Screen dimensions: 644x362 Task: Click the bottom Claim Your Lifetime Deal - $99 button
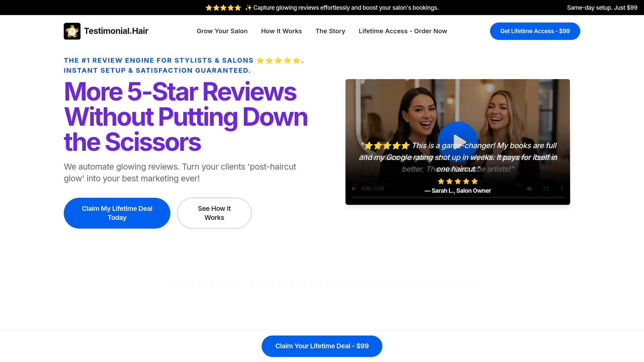[322, 346]
